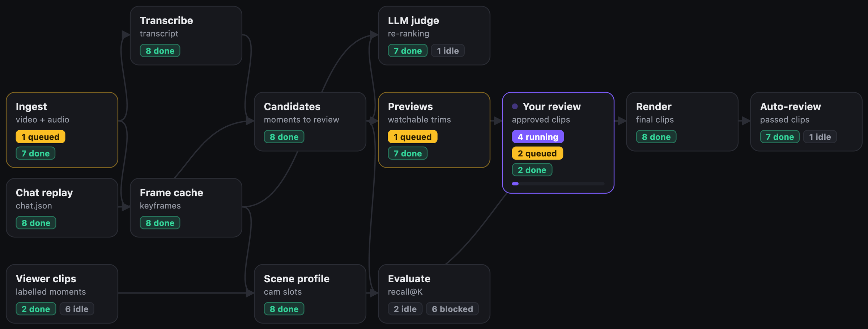
Task: Select the LLM judge node title
Action: (413, 21)
